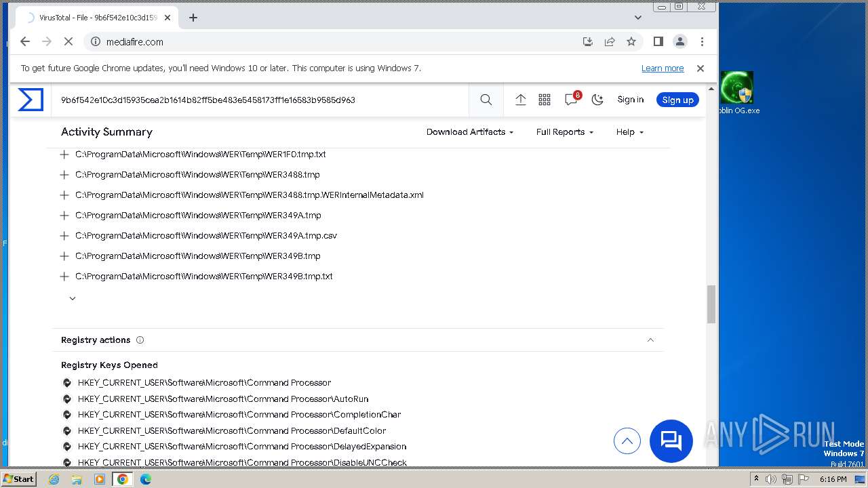Select the VirusTotal File tab
The image size is (868, 488).
(96, 18)
